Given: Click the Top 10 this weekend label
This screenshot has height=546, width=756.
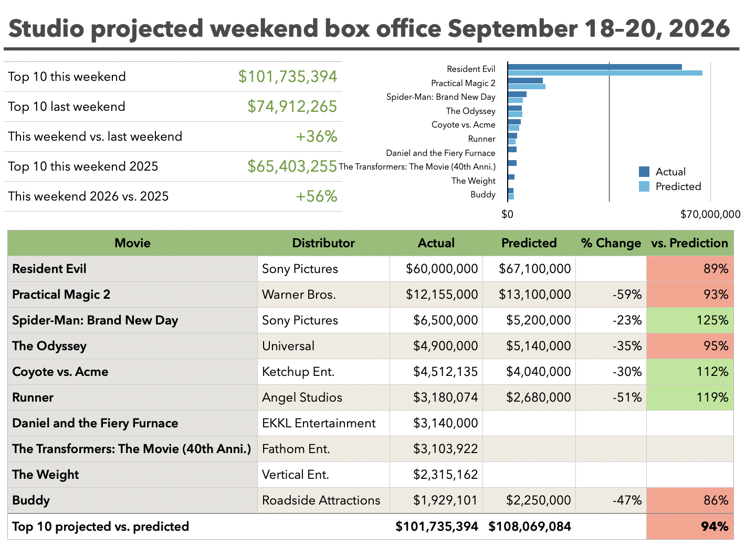Looking at the screenshot, I should pos(67,77).
